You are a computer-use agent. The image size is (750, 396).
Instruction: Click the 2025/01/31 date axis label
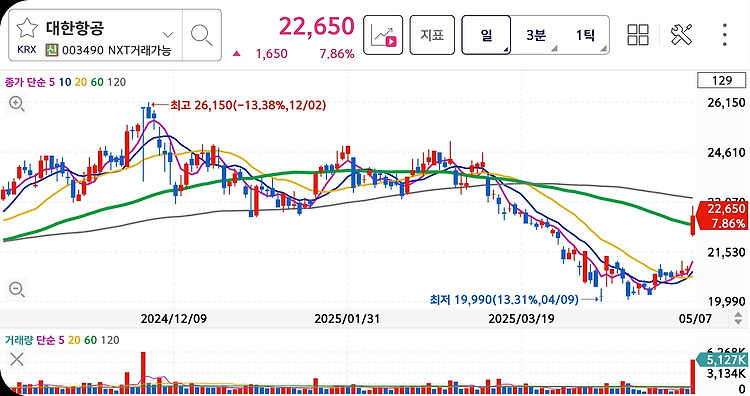[347, 319]
